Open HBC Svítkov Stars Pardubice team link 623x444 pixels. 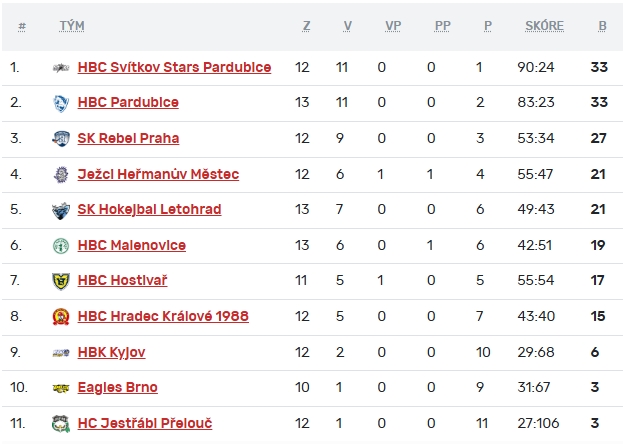[x=174, y=68]
